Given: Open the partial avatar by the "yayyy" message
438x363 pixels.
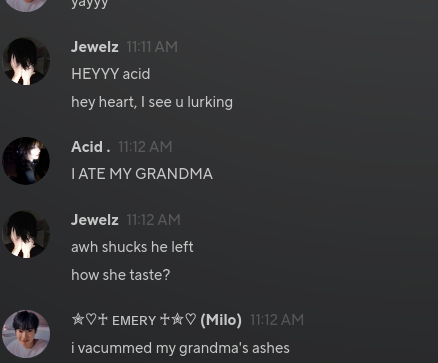Looking at the screenshot, I should 26,6.
